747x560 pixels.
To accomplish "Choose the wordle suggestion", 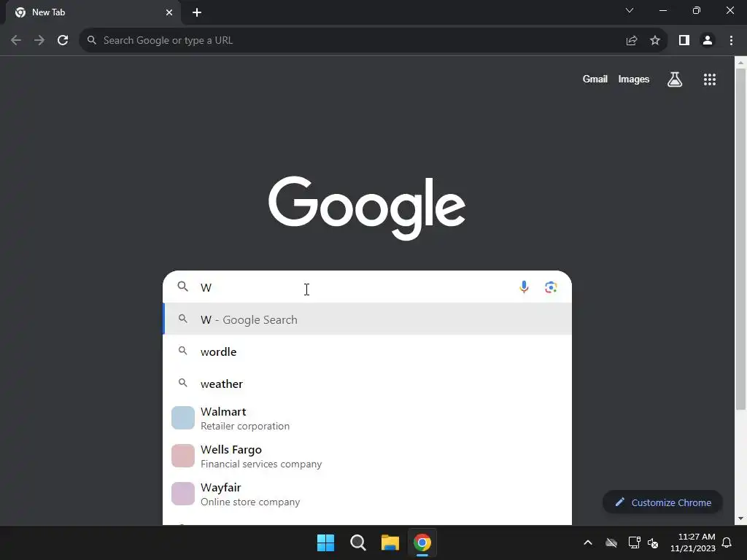I will (368, 352).
